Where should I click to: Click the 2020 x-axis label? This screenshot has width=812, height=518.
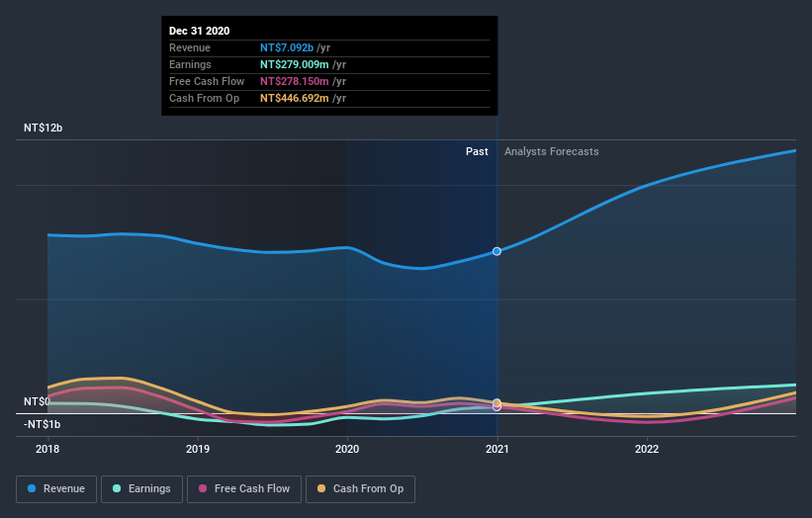[x=347, y=449]
